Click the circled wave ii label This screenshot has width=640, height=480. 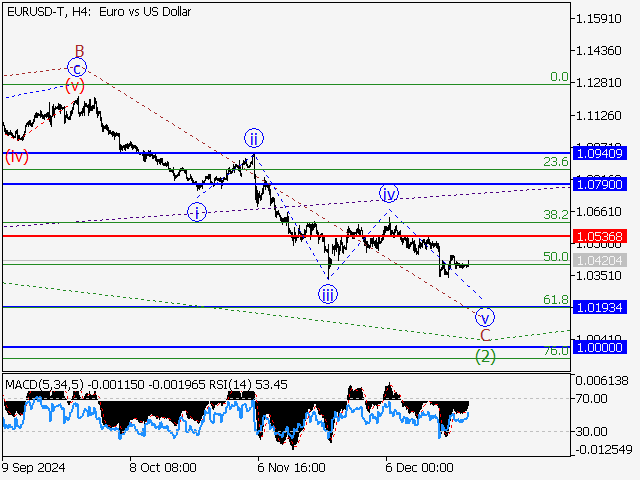pos(255,138)
